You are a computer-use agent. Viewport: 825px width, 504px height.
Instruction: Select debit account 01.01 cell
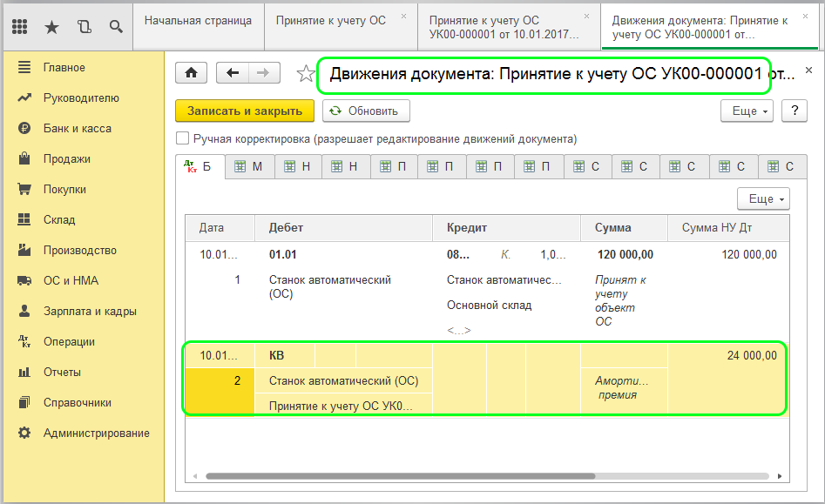tap(283, 254)
